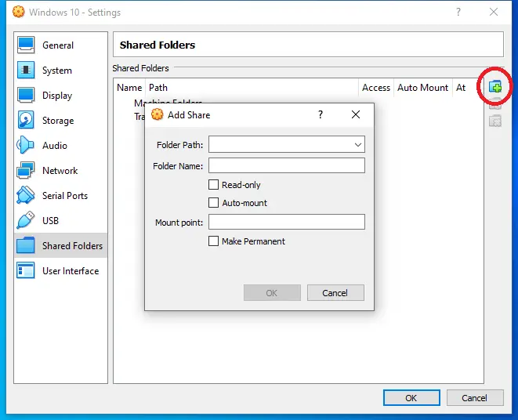Click VirtualBox icon in Add Share title

click(158, 114)
